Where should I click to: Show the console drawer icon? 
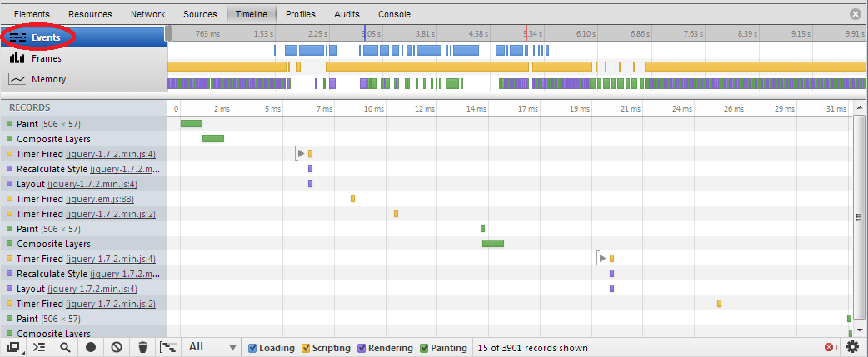tap(39, 348)
